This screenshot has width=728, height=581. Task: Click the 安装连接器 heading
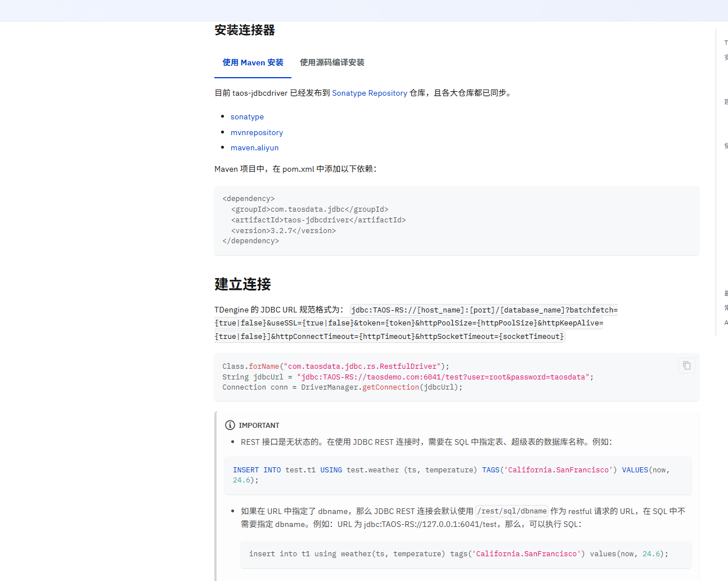click(245, 30)
